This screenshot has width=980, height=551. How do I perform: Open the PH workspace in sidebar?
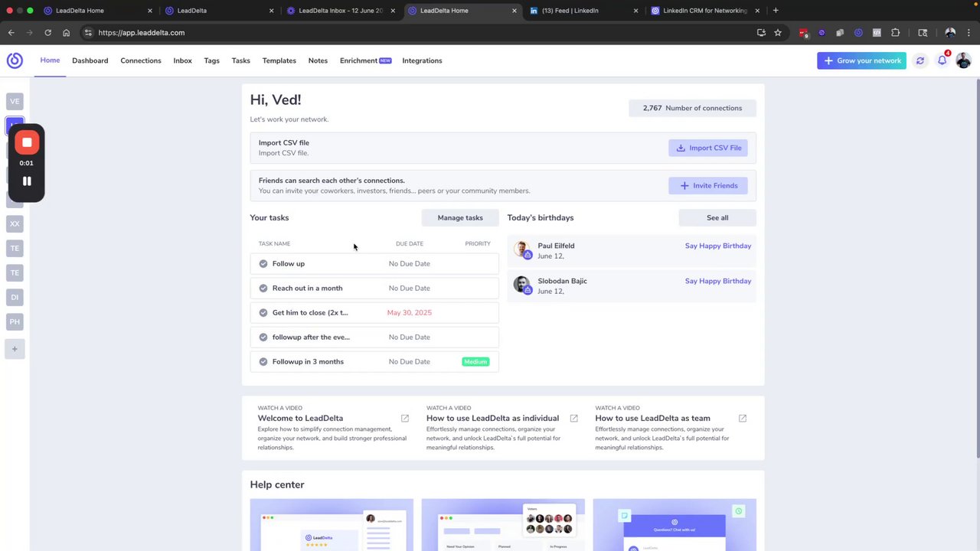[x=15, y=321]
